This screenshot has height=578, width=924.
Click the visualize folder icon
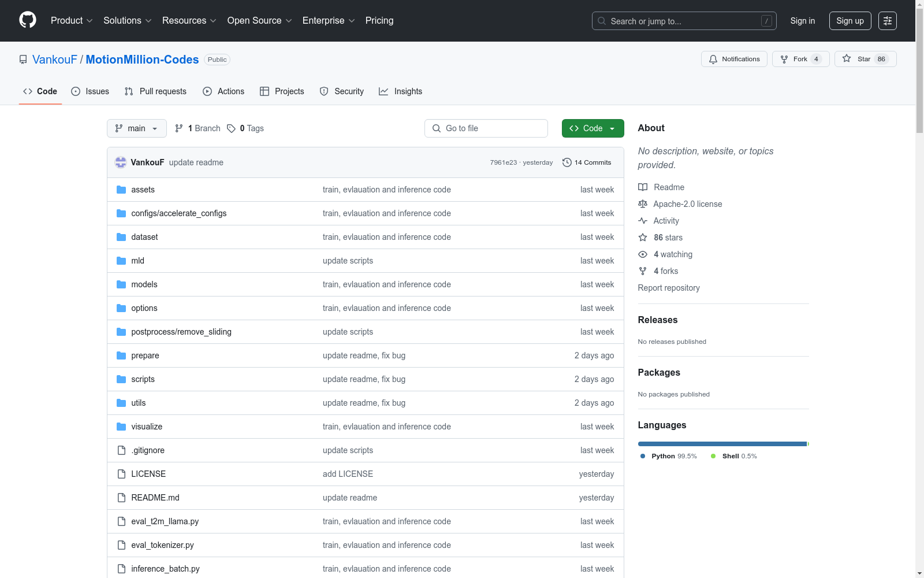[x=121, y=427]
